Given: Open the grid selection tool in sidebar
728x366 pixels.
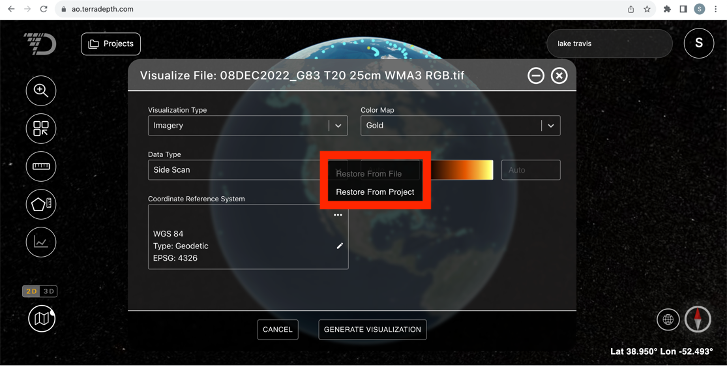Looking at the screenshot, I should click(41, 128).
